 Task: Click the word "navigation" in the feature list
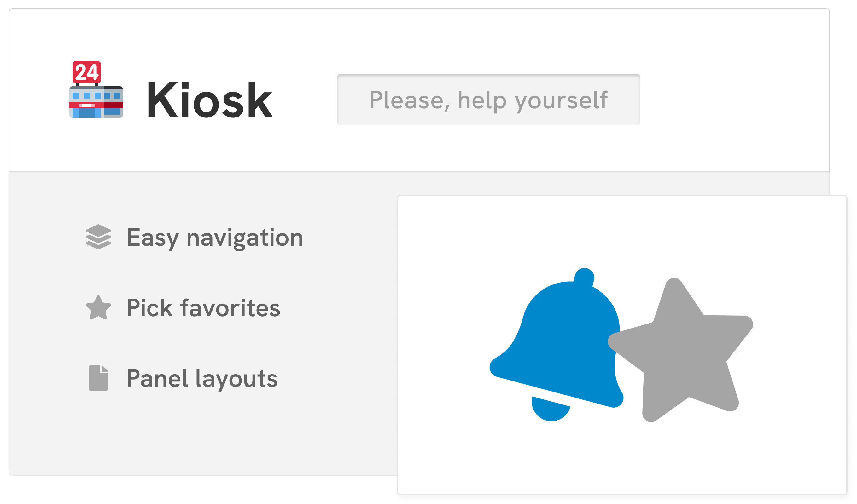[244, 238]
